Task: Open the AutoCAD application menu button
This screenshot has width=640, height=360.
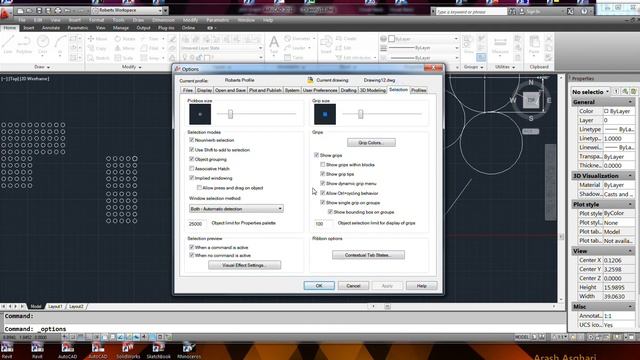Action: (x=5, y=13)
